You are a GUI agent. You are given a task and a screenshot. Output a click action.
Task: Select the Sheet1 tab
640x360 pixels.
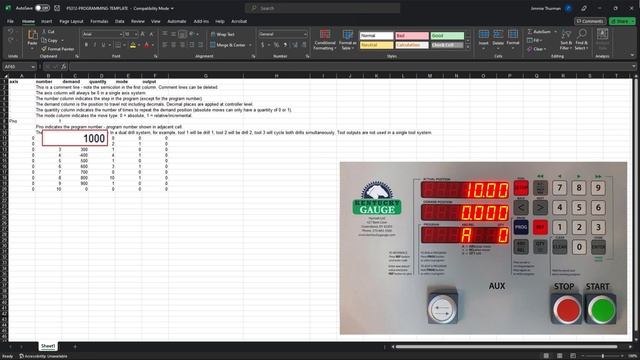[x=48, y=346]
